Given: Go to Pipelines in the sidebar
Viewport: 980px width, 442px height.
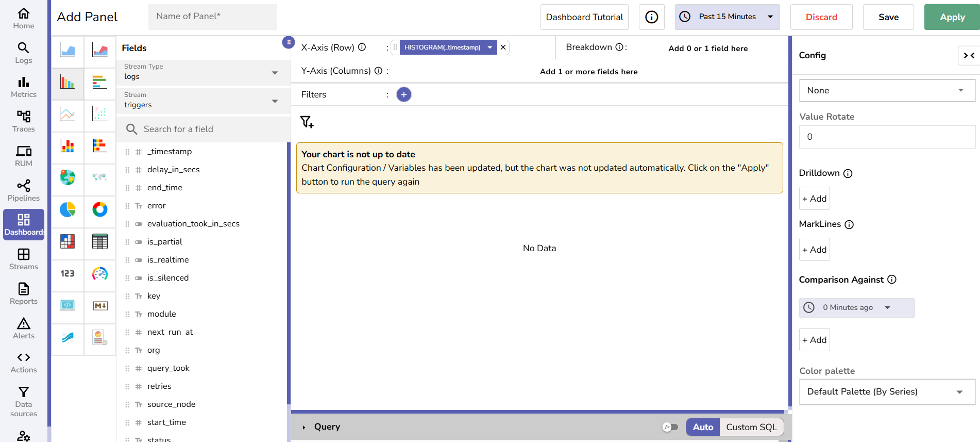Looking at the screenshot, I should [x=24, y=191].
